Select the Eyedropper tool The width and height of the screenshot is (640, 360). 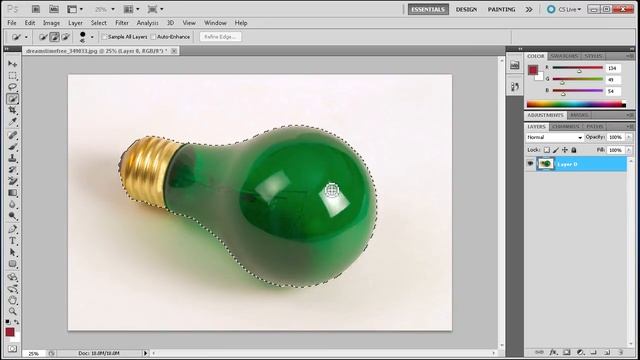coord(13,122)
